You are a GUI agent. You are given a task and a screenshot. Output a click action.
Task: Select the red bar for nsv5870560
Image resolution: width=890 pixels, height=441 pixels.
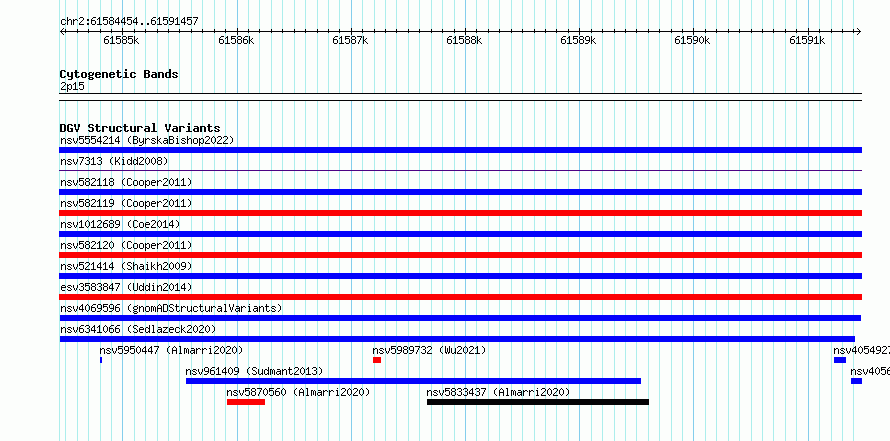pos(246,402)
